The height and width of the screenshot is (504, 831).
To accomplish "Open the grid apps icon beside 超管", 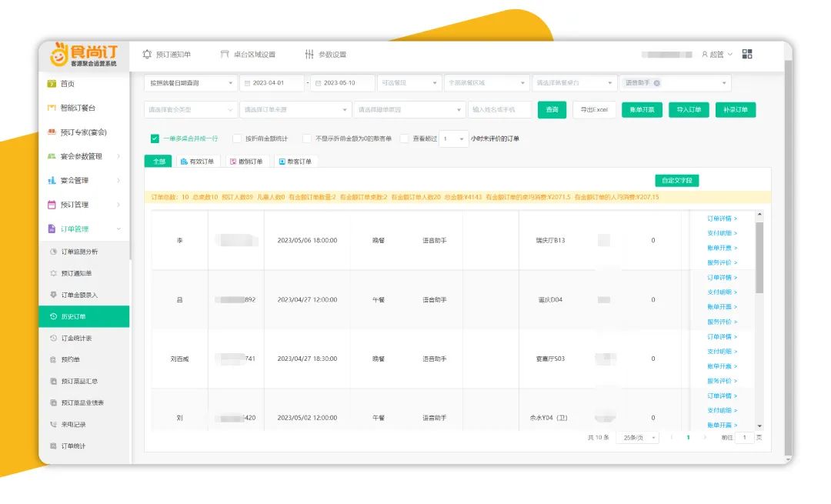I will (747, 54).
